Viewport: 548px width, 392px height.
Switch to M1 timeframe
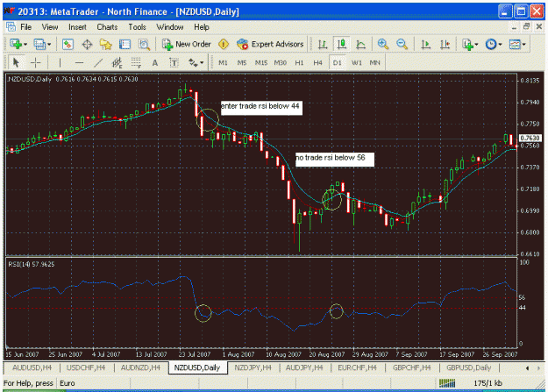point(223,63)
